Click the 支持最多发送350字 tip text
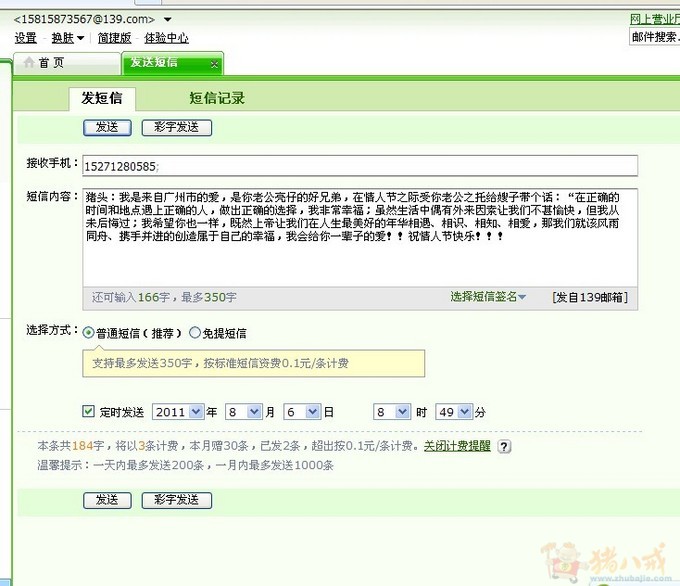Image resolution: width=680 pixels, height=586 pixels. coord(220,363)
